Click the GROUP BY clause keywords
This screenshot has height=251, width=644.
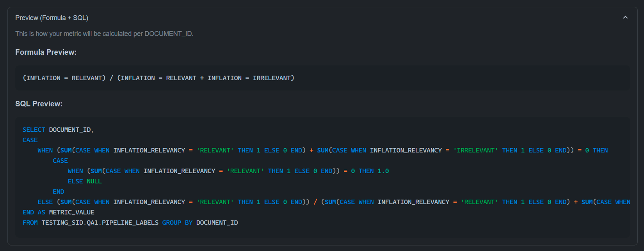pos(177,223)
